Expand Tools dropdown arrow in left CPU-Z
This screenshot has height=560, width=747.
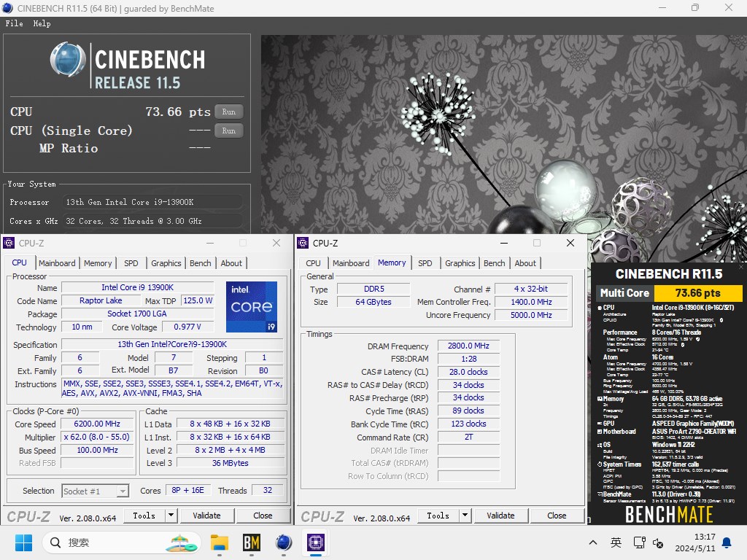(171, 516)
